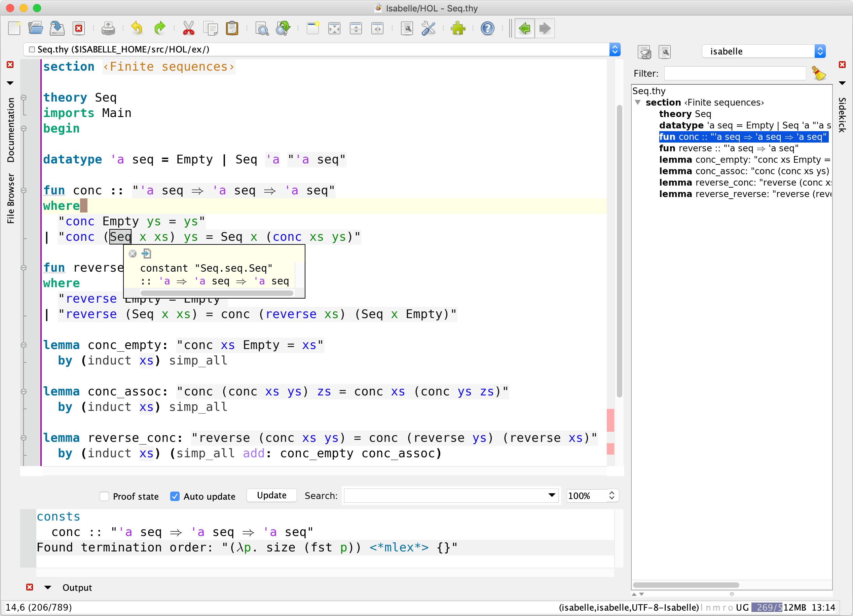The width and height of the screenshot is (853, 616).
Task: Click the Sidekick parse buffer icon
Action: click(645, 51)
